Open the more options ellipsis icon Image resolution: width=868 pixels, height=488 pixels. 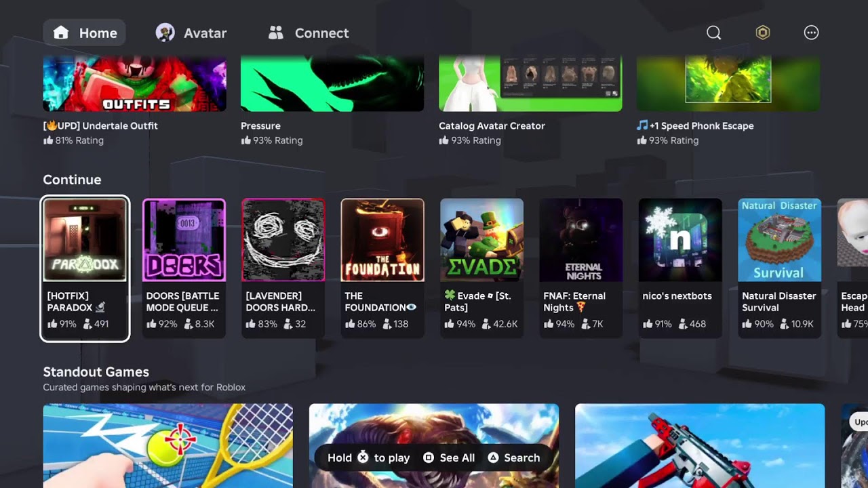click(811, 33)
